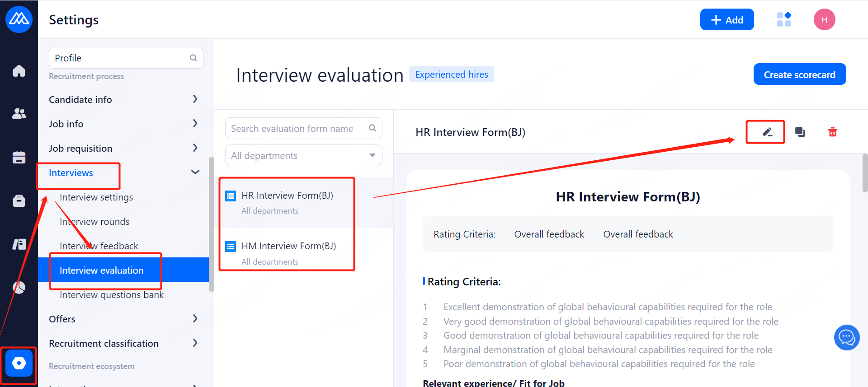Open the All departments dropdown

pos(303,155)
